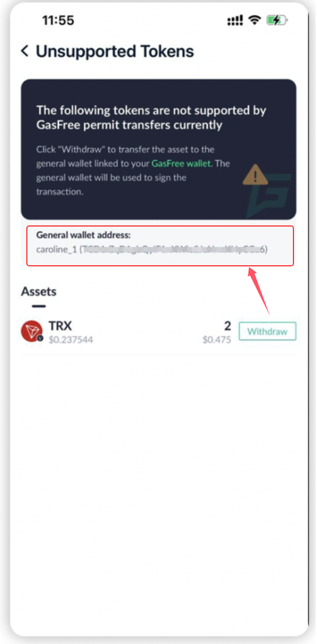
Task: Tap the TRX price $0.237544
Action: 71,340
